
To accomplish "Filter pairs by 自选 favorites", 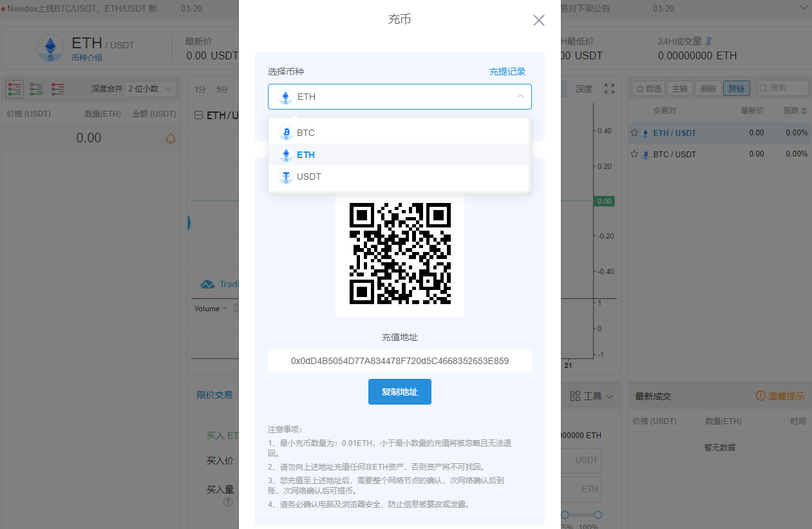I will [x=648, y=88].
